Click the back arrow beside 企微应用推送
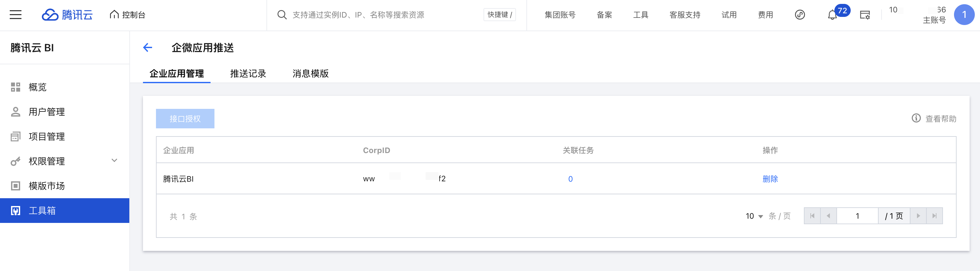Image resolution: width=980 pixels, height=271 pixels. 148,47
